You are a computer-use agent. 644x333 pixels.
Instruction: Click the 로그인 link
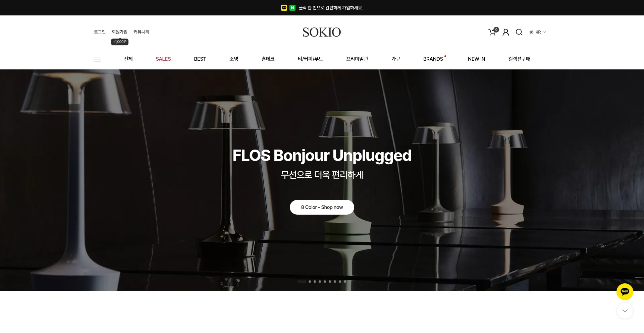(x=100, y=32)
